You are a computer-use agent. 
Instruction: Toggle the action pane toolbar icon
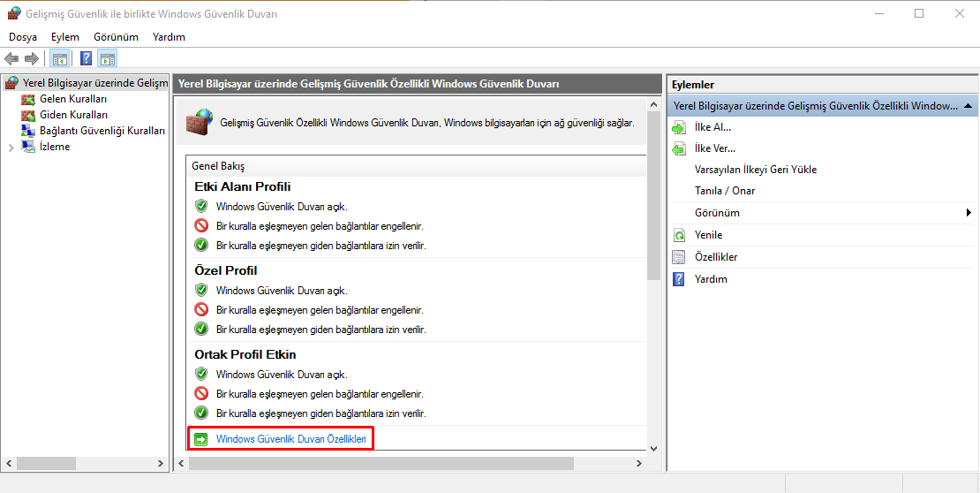pyautogui.click(x=108, y=59)
